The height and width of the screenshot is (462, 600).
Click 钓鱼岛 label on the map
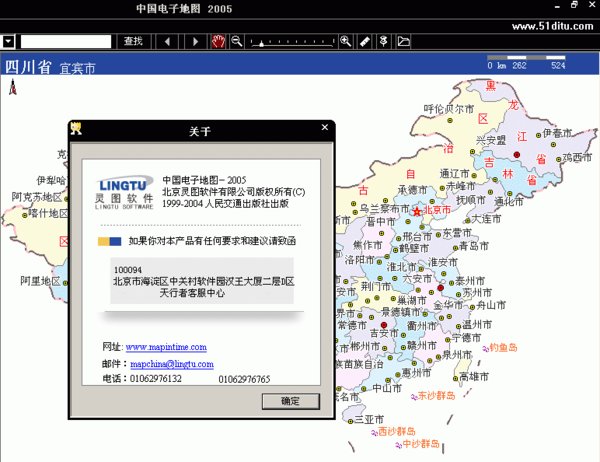(x=503, y=348)
